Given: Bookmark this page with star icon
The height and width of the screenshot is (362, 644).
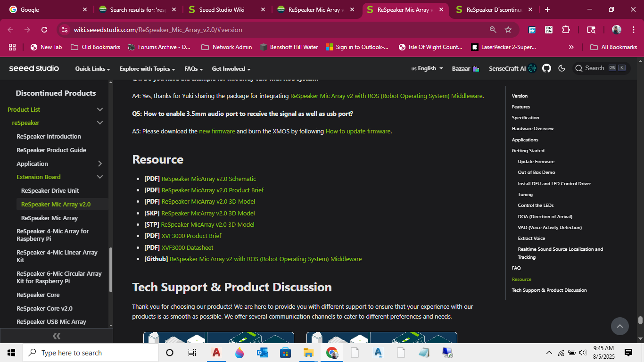Looking at the screenshot, I should [x=508, y=30].
